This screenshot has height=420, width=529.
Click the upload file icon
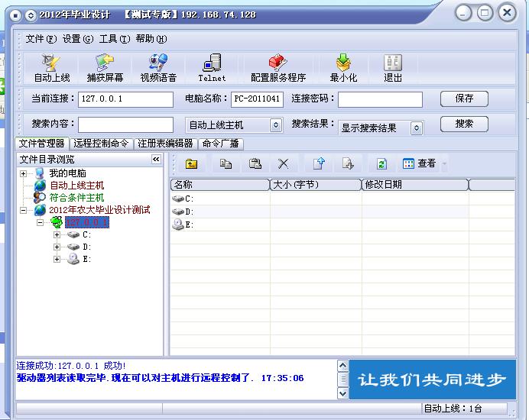(319, 164)
